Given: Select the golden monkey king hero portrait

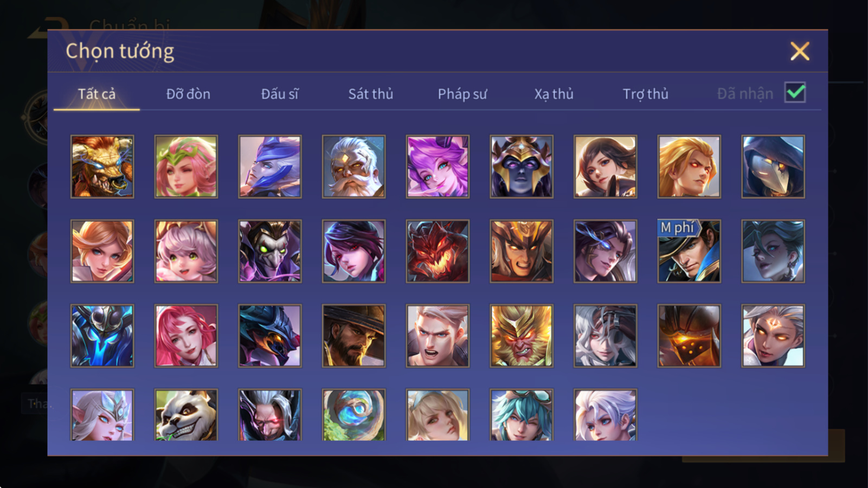Looking at the screenshot, I should (x=522, y=336).
